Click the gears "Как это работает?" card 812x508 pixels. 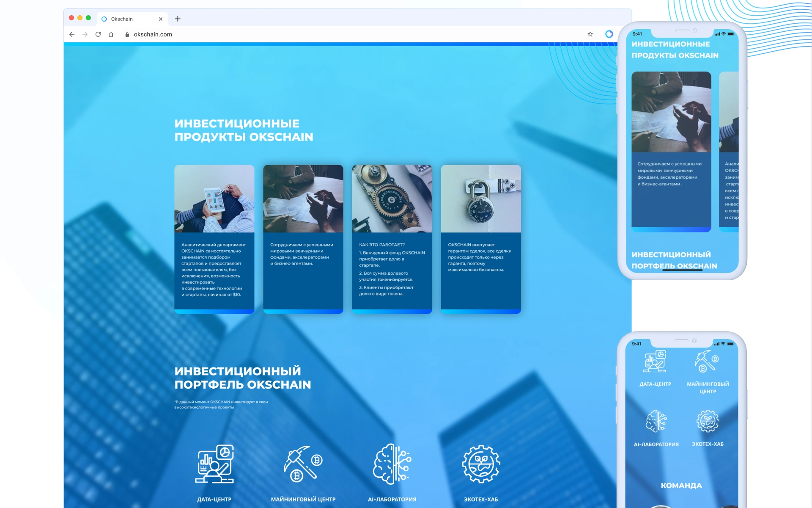click(392, 239)
